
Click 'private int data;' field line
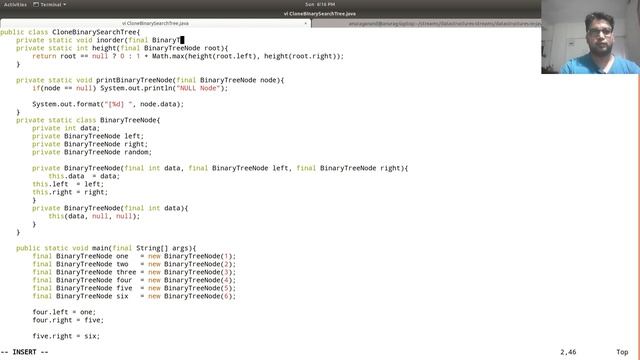coord(66,128)
